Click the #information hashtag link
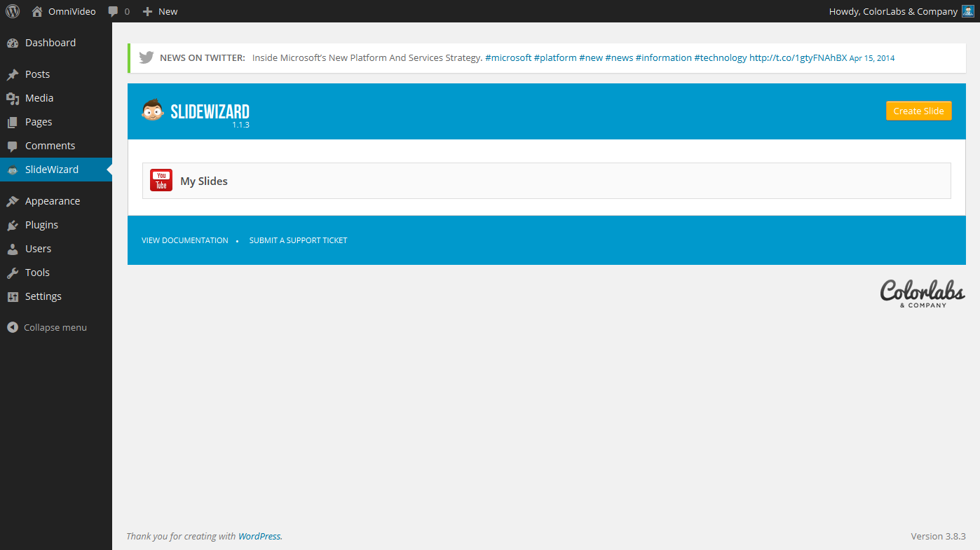 (x=664, y=58)
